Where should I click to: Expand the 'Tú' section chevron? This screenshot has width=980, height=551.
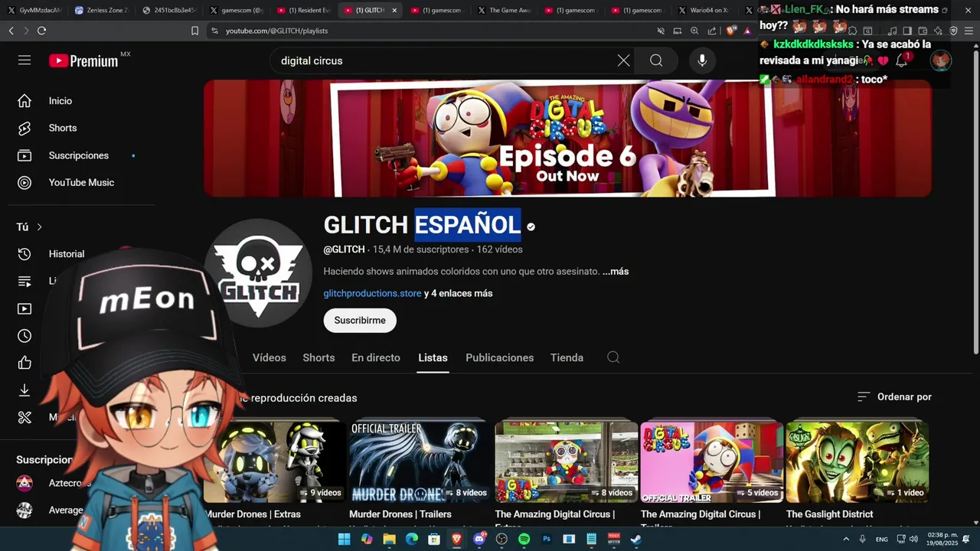pyautogui.click(x=39, y=227)
